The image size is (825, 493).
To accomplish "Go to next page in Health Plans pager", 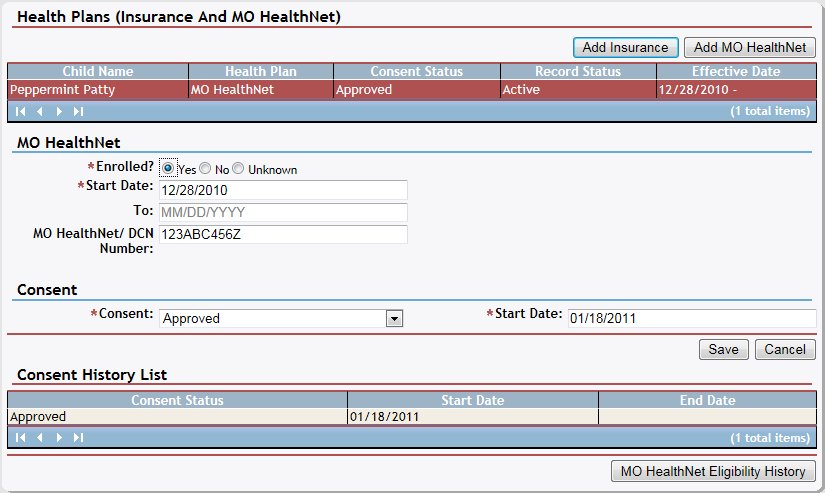I will click(x=59, y=111).
